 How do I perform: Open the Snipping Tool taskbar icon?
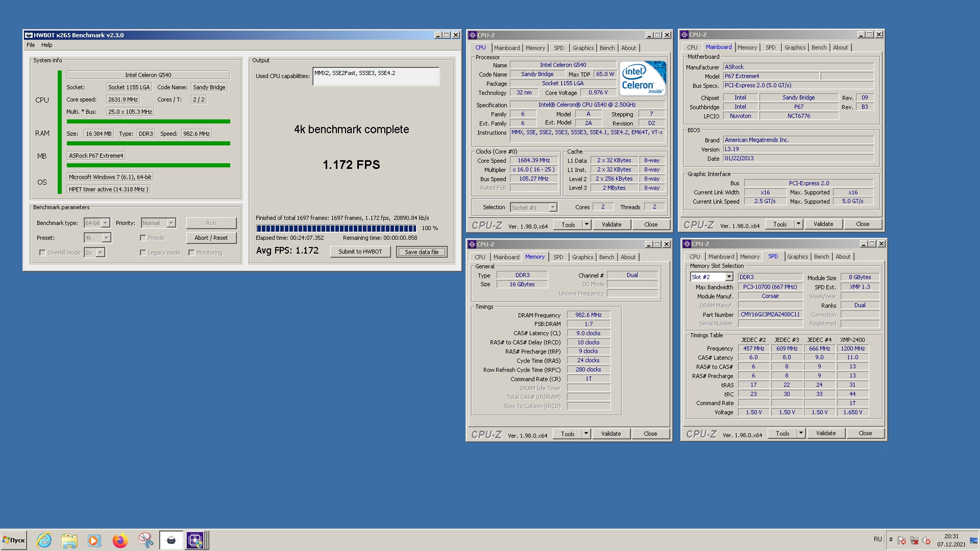pyautogui.click(x=145, y=540)
